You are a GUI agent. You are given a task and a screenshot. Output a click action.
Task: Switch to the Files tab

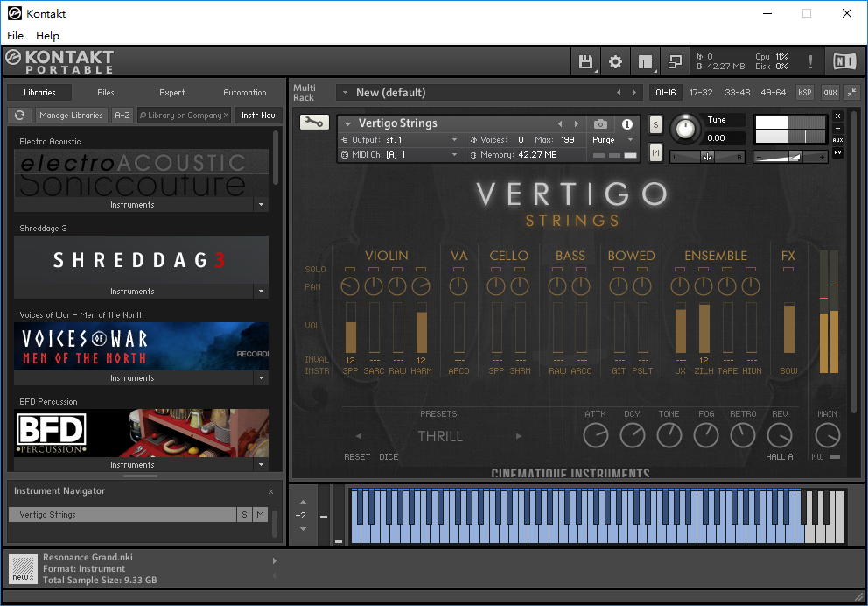(x=106, y=93)
